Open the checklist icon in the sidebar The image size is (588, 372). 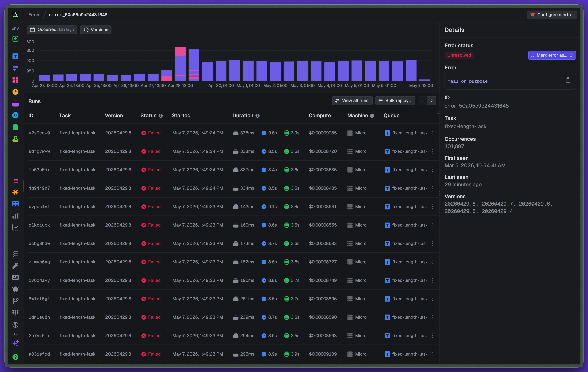15,254
